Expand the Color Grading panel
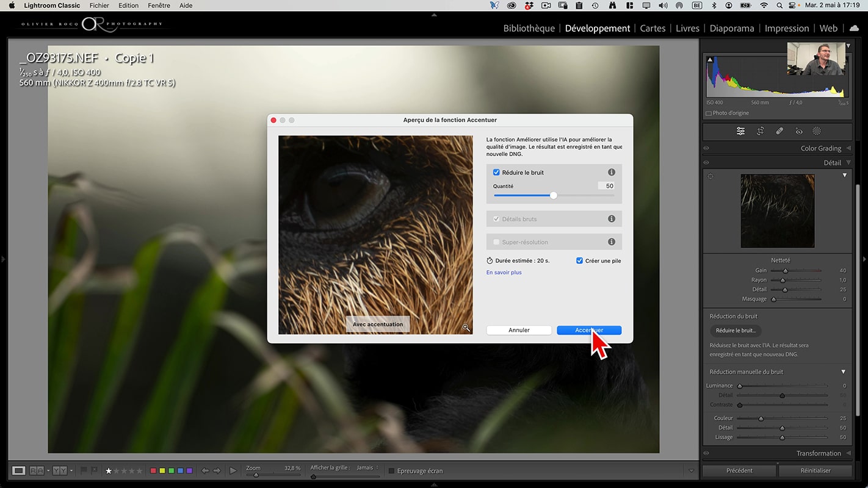The width and height of the screenshot is (868, 488). 848,148
